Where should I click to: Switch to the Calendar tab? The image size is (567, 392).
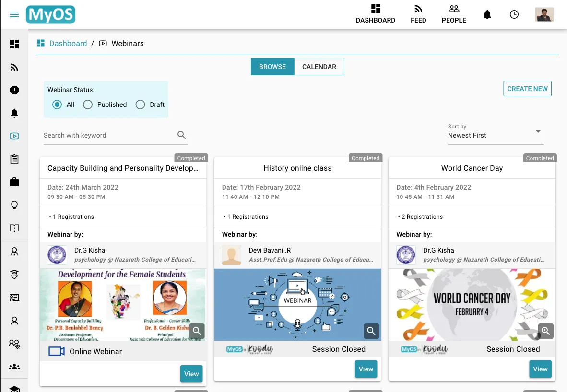click(x=319, y=67)
